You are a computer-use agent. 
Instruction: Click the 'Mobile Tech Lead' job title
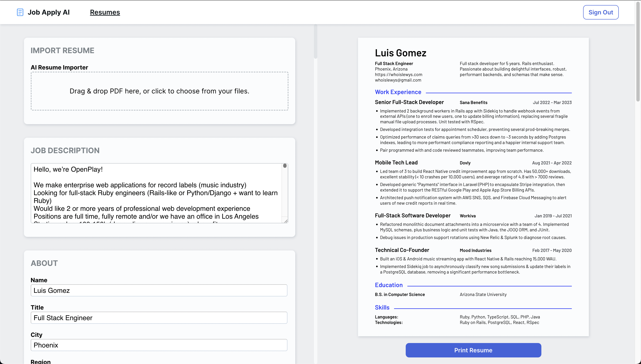[x=396, y=163]
